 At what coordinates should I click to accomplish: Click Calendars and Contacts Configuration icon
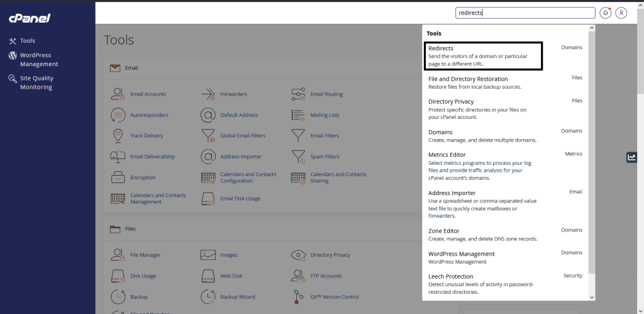(x=208, y=177)
